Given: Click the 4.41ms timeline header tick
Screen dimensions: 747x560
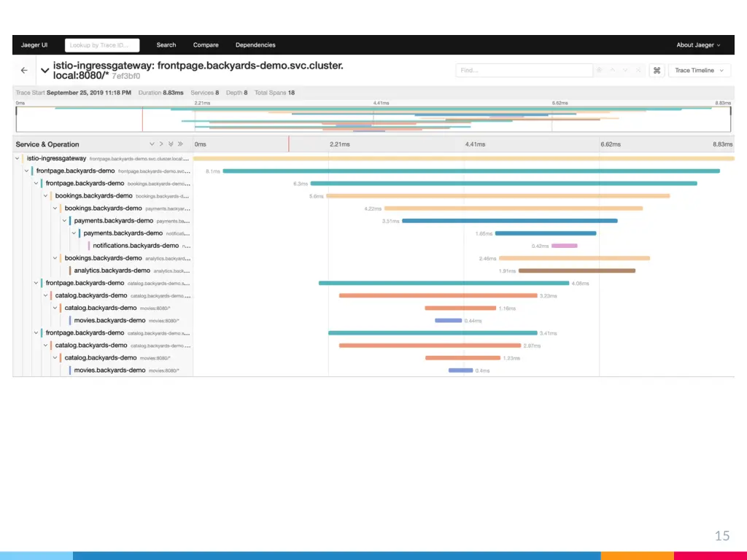Looking at the screenshot, I should [x=475, y=144].
